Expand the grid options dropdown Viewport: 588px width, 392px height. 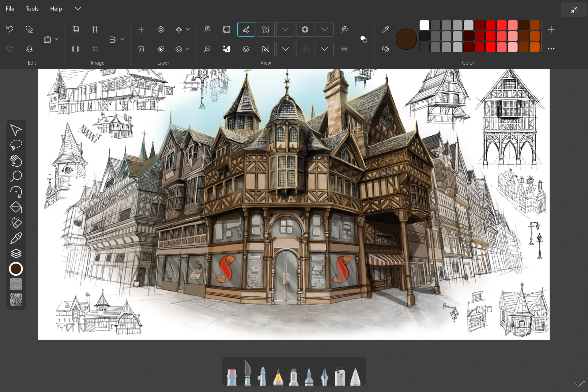click(325, 49)
